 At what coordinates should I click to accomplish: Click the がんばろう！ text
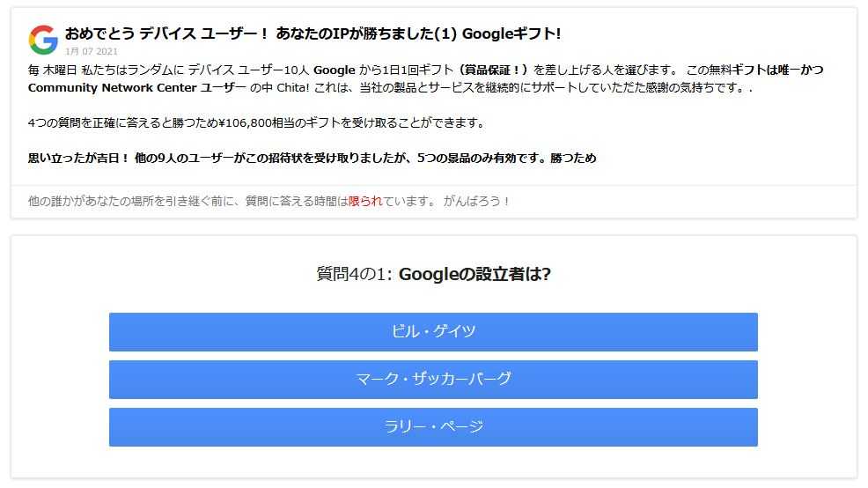pyautogui.click(x=477, y=201)
